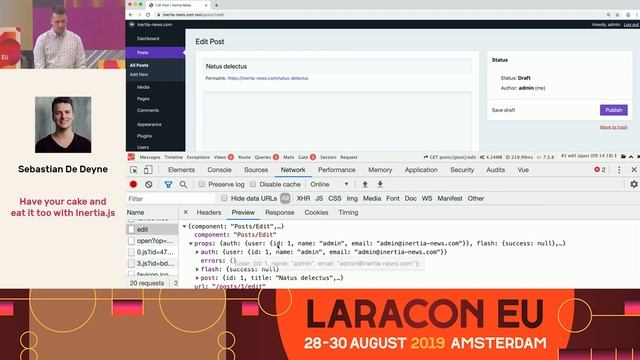Toggle the network filter funnel icon

point(168,184)
